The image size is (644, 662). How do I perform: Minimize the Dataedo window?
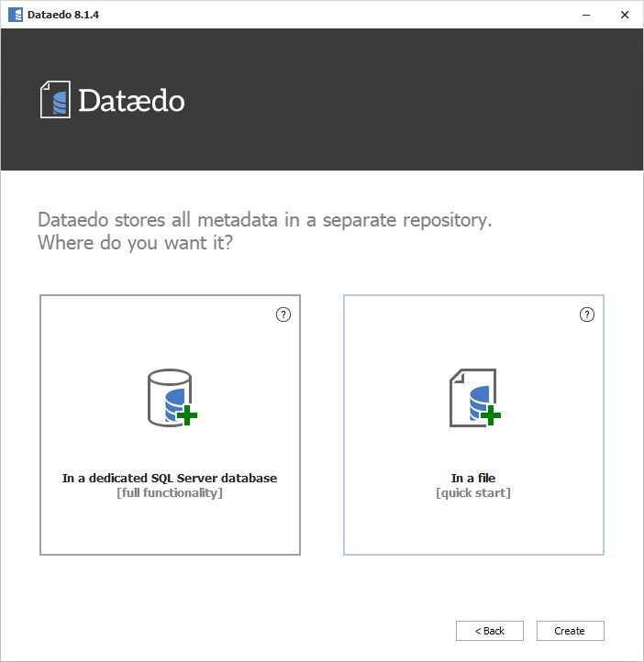point(583,15)
